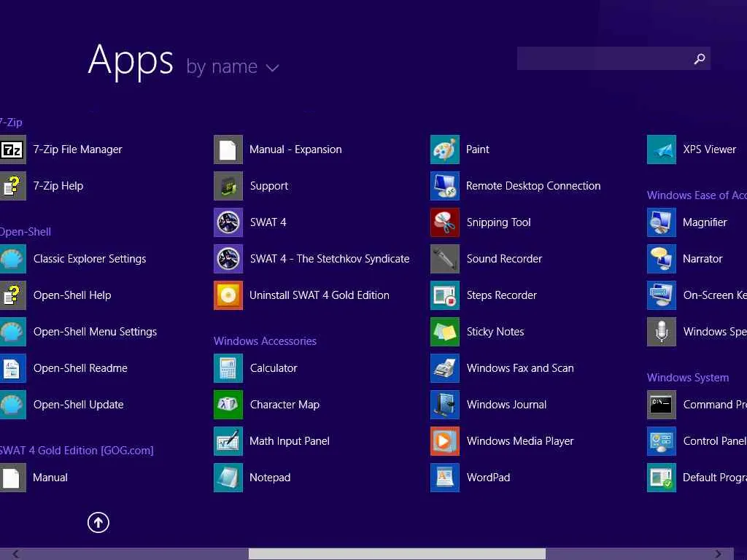Start the Narrator icon

(662, 259)
